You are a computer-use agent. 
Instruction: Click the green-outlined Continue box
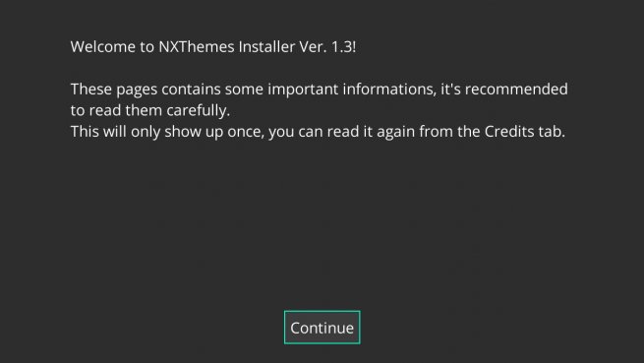tap(322, 328)
